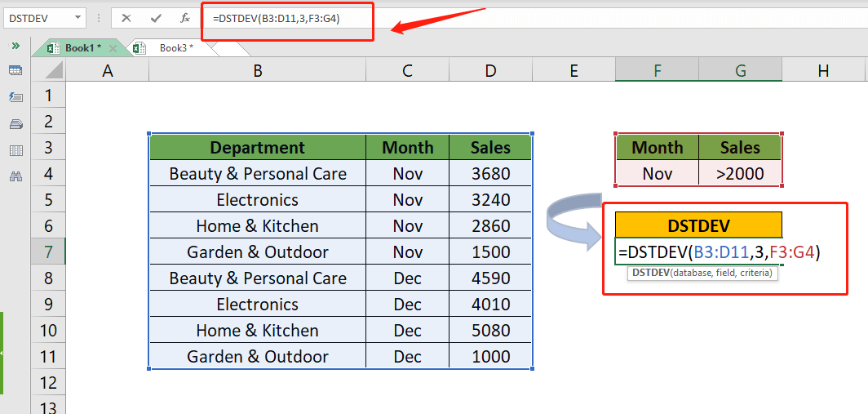Open Workbook & Sheet pane icon in sidebar
This screenshot has height=414, width=868.
pos(15,70)
